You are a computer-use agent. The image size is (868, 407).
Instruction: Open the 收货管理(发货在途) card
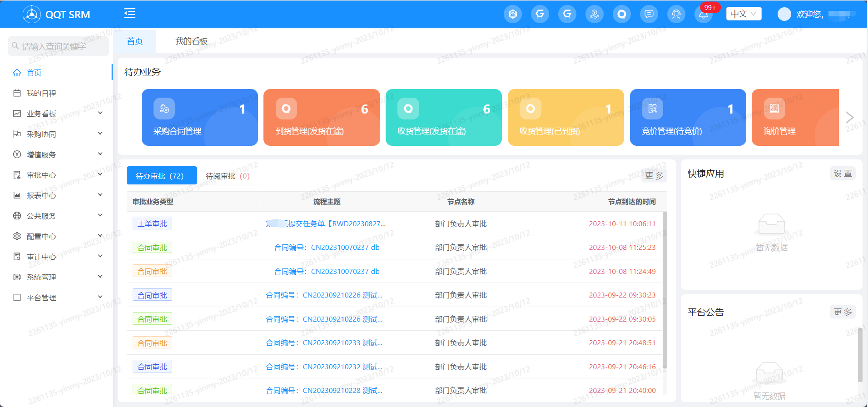click(x=444, y=117)
